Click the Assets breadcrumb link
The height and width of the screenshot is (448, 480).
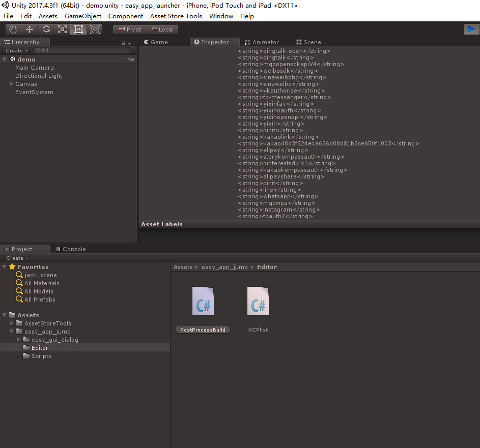[x=183, y=267]
